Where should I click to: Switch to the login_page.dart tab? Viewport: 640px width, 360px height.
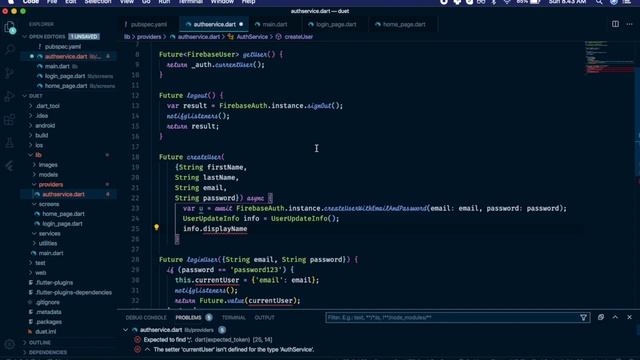[x=336, y=24]
